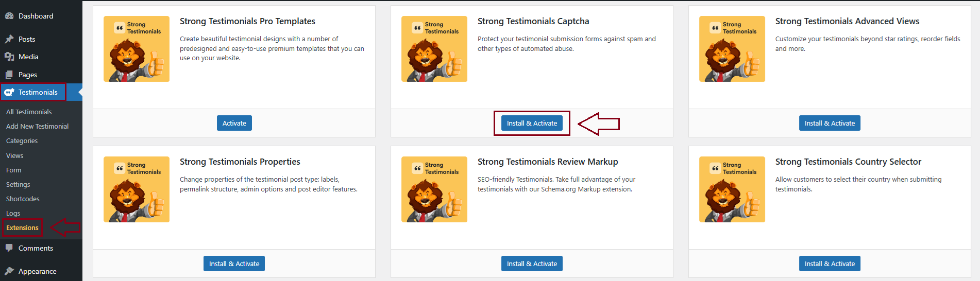Click the Country Selector description text
Viewport: 980px width, 281px height.
858,184
